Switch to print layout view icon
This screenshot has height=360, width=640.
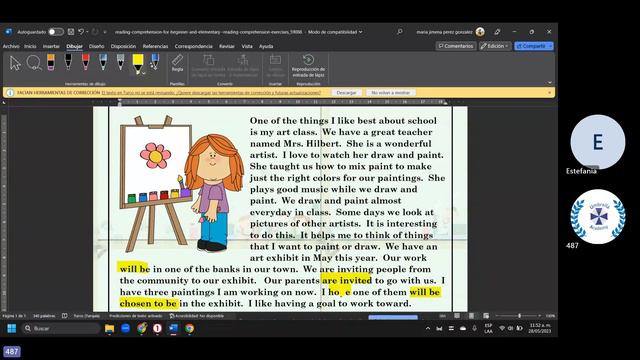(471, 316)
